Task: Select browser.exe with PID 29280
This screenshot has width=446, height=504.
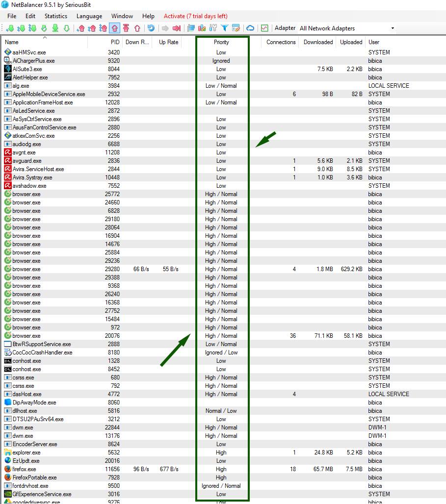Action: point(223,269)
